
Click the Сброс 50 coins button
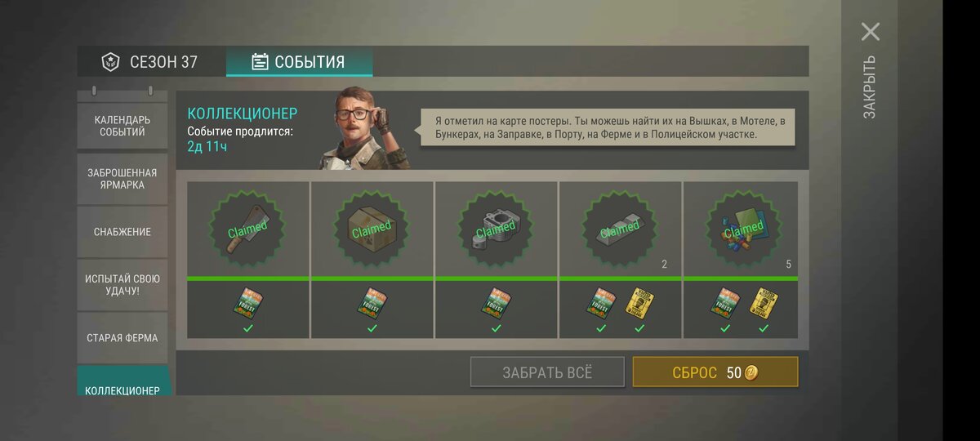(x=715, y=372)
